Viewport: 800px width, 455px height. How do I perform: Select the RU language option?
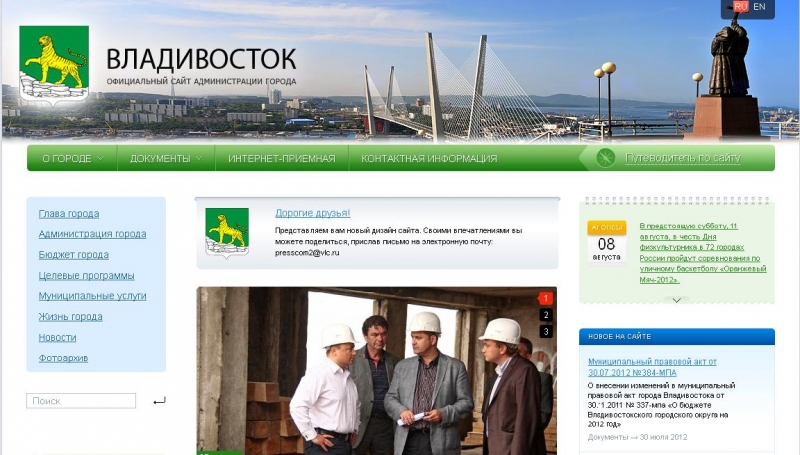pos(740,7)
